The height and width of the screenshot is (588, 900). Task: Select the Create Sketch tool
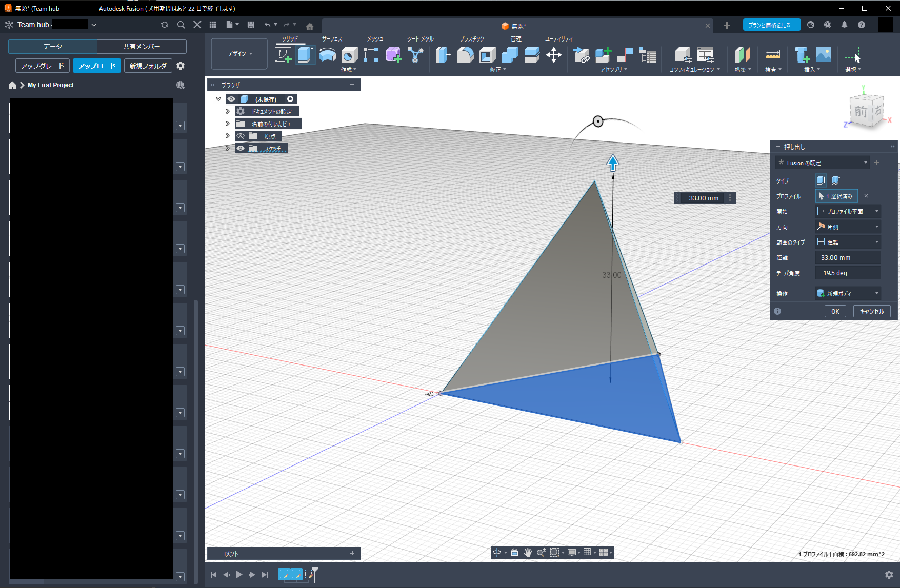284,54
